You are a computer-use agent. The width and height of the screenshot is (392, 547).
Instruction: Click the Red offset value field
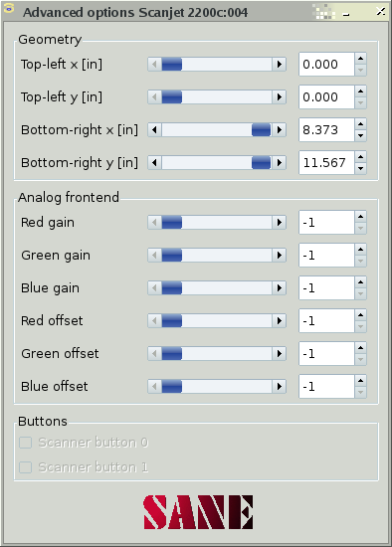(x=326, y=321)
